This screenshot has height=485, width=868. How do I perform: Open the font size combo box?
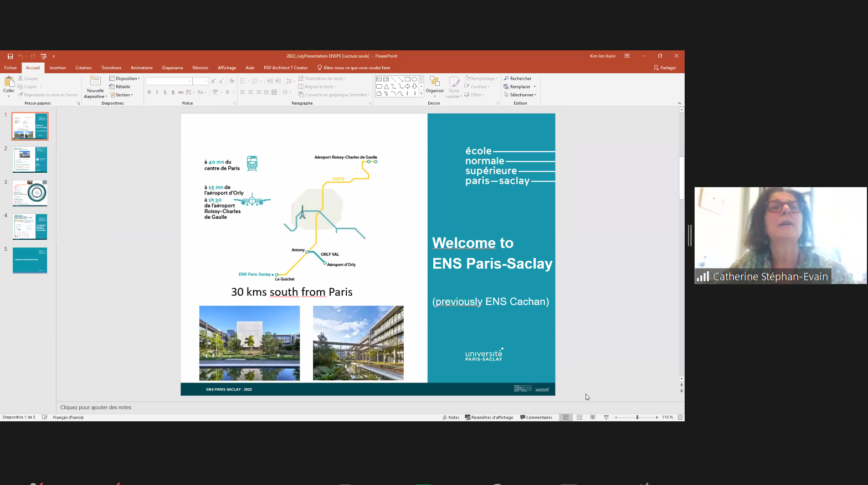201,81
